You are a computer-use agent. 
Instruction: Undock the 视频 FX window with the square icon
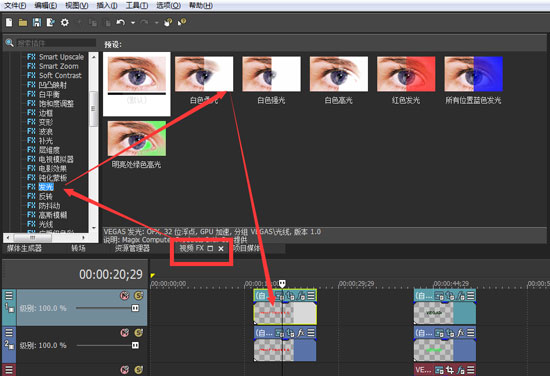[210, 248]
